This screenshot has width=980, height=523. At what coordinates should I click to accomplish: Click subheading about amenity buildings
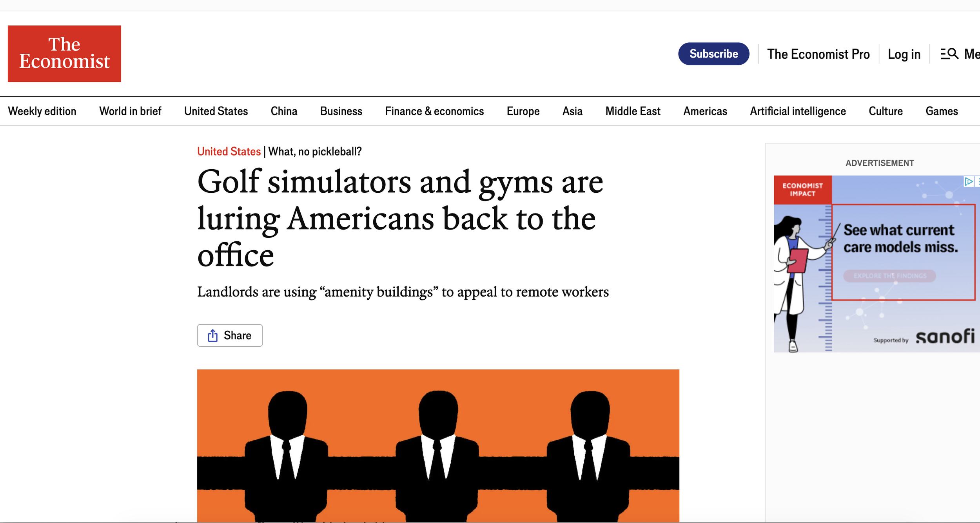pos(403,292)
